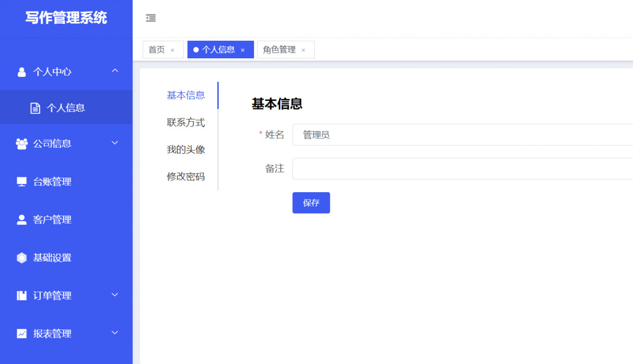Click the 公司信息 menu label
Image resolution: width=633 pixels, height=364 pixels.
pos(52,144)
